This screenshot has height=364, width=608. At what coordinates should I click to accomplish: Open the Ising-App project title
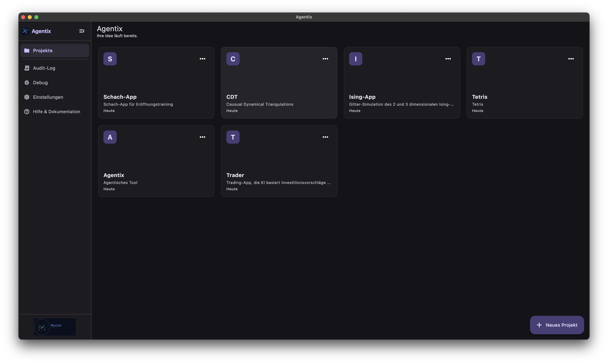362,97
